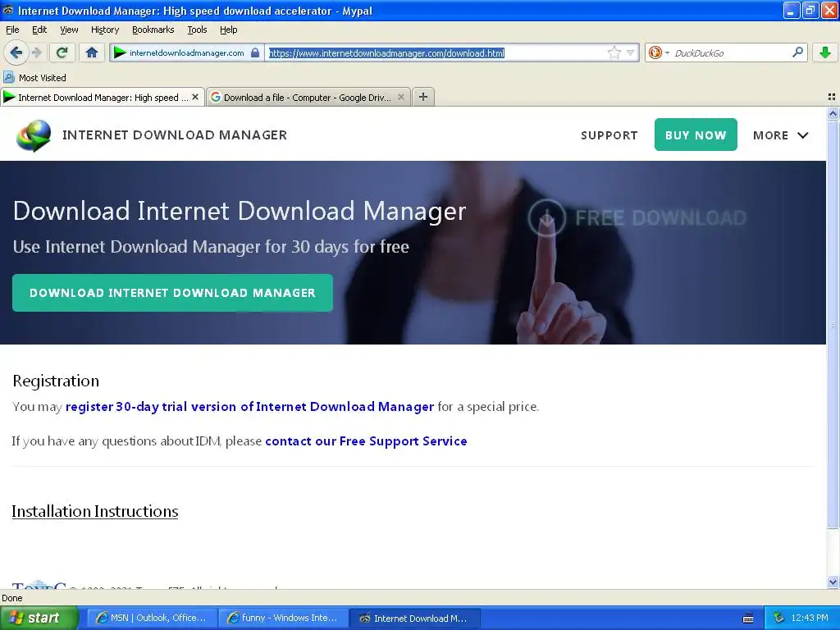The width and height of the screenshot is (840, 630).
Task: Select the Internet Download Manager taskbar button
Action: [414, 618]
